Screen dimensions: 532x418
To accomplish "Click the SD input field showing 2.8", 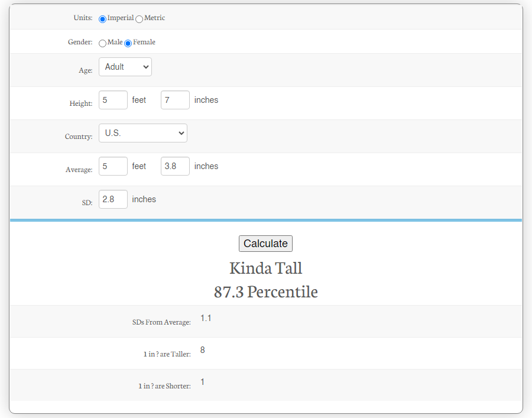I will [x=113, y=199].
